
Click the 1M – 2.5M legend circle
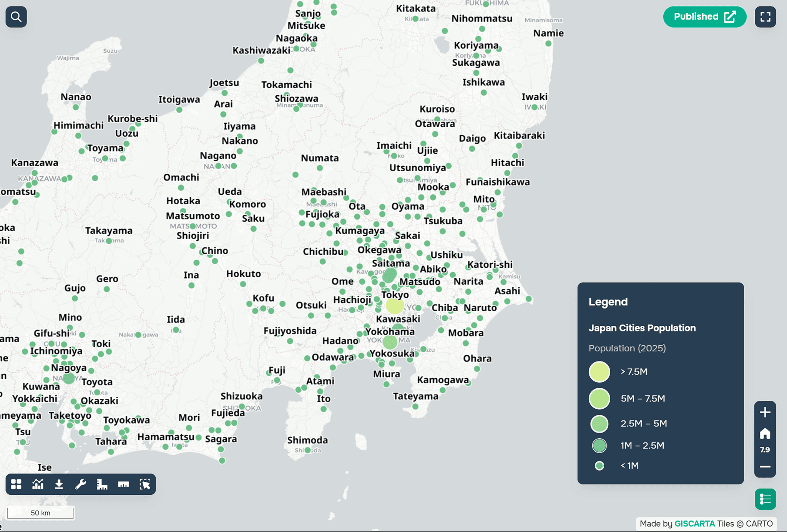tap(599, 446)
